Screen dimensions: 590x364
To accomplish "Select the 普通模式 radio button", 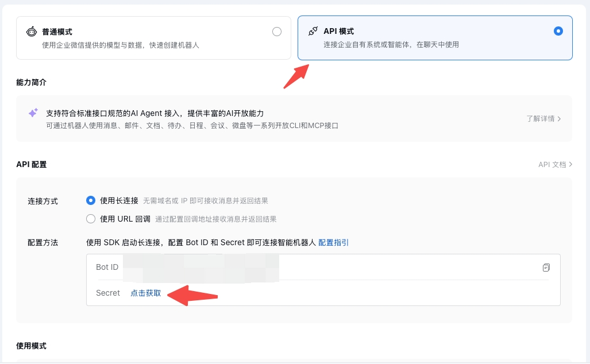I will 277,32.
